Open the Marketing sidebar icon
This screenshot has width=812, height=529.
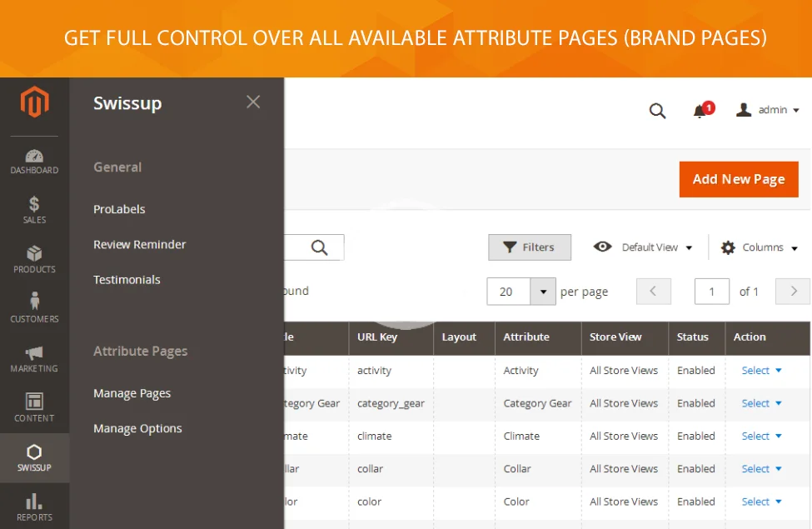pos(34,358)
